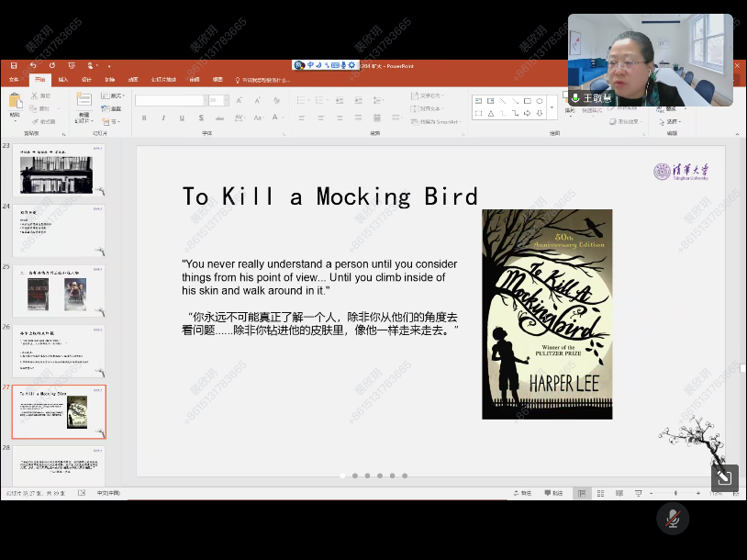Start Slide Show from status bar
The height and width of the screenshot is (560, 747).
tap(639, 493)
